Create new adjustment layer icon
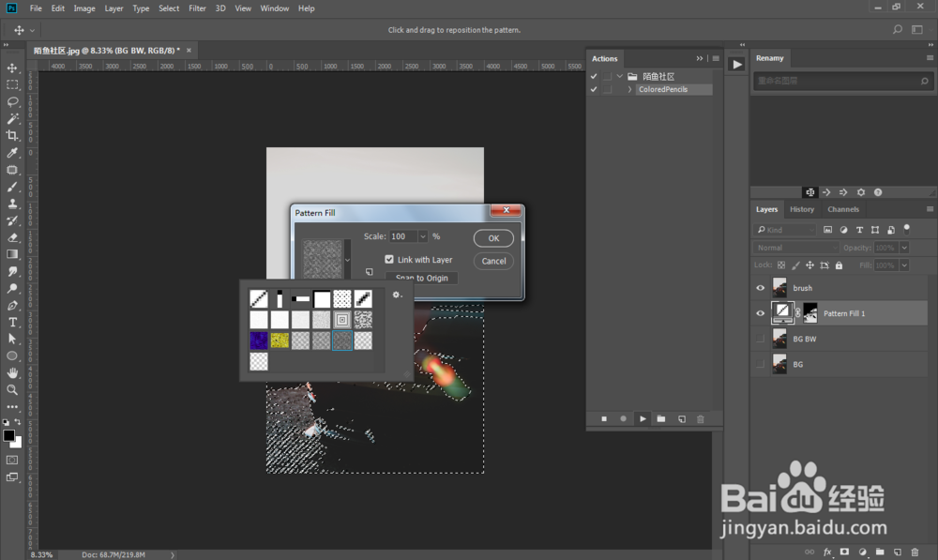The image size is (938, 560). (862, 552)
